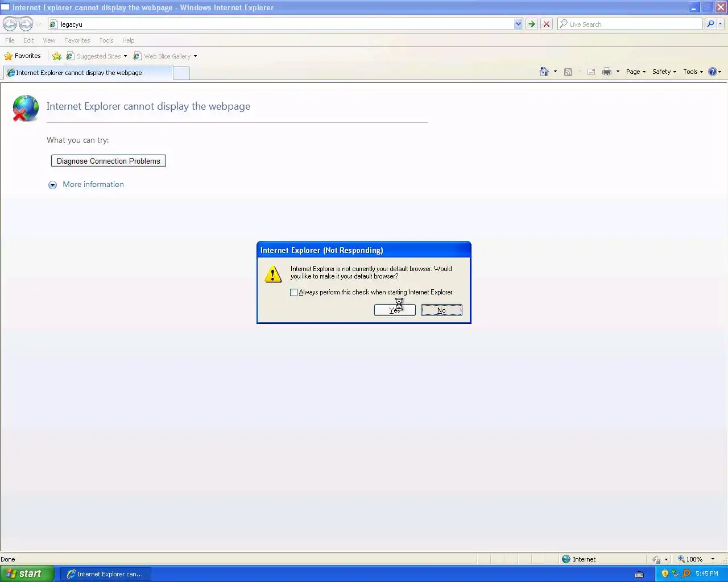Click the yellow warning icon in dialog
The height and width of the screenshot is (582, 728).
[273, 274]
